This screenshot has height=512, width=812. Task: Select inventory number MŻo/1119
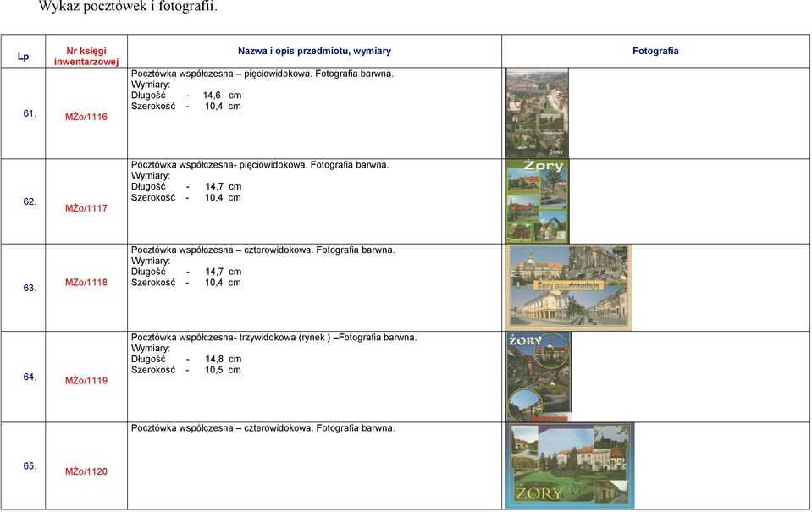pyautogui.click(x=86, y=381)
